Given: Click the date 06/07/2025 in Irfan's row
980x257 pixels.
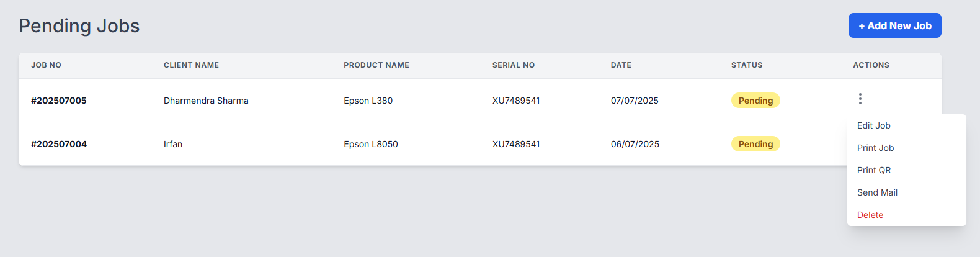Looking at the screenshot, I should (x=635, y=144).
